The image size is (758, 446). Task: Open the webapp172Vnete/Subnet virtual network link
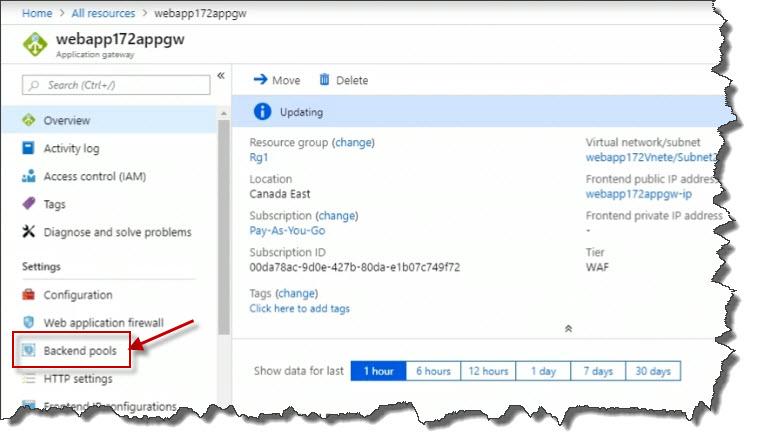tap(650, 157)
